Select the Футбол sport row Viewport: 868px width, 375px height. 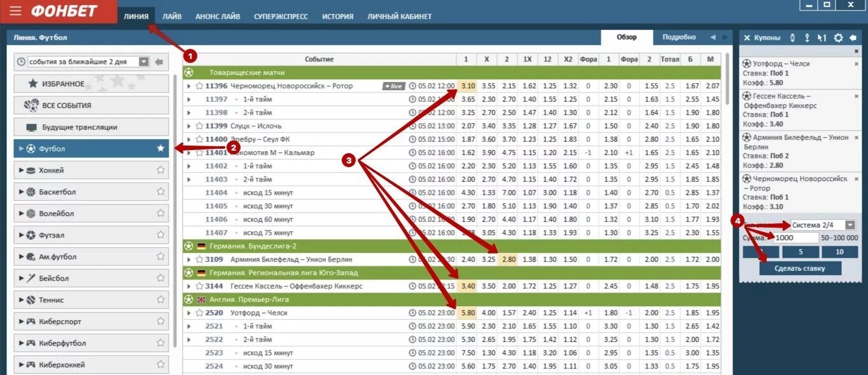[x=91, y=148]
